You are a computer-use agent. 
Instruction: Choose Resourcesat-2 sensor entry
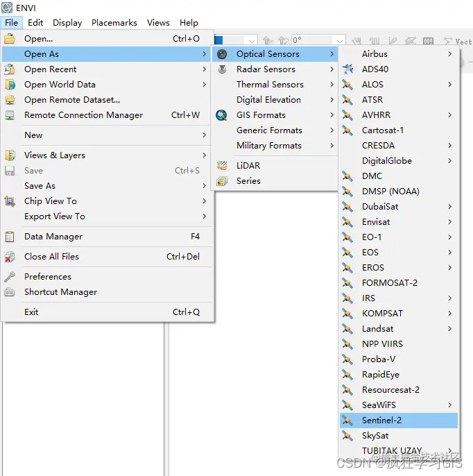(399, 390)
